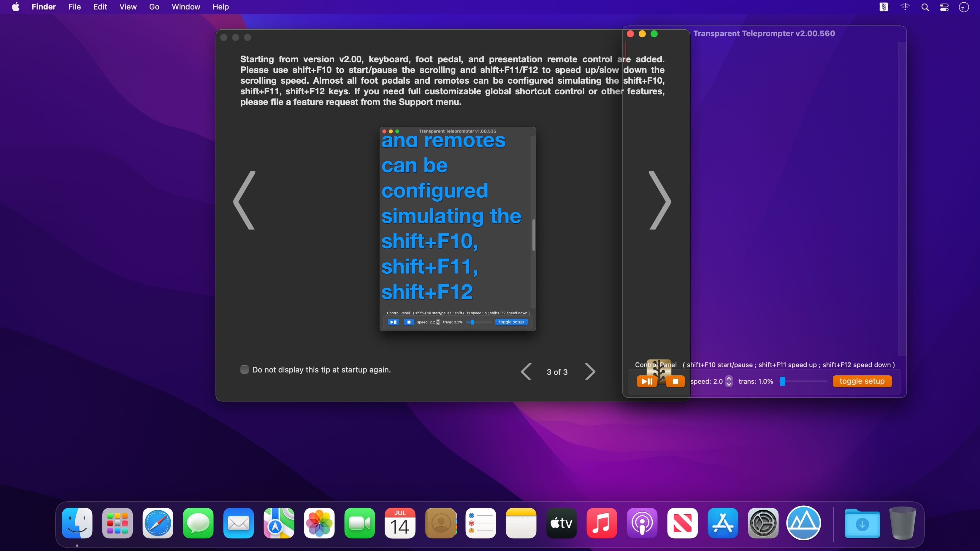Open the blue mountain-peaks app icon in the Dock
Screen dimensions: 980x551
click(803, 523)
